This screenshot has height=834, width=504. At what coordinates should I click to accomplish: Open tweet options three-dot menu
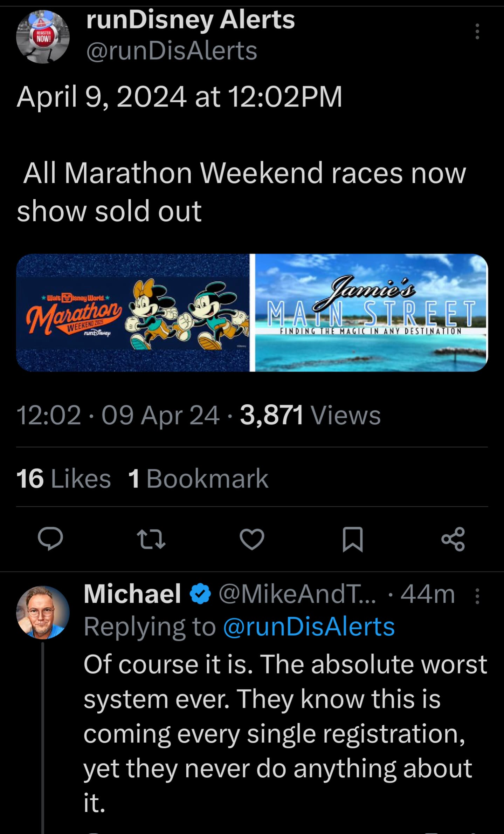[477, 32]
